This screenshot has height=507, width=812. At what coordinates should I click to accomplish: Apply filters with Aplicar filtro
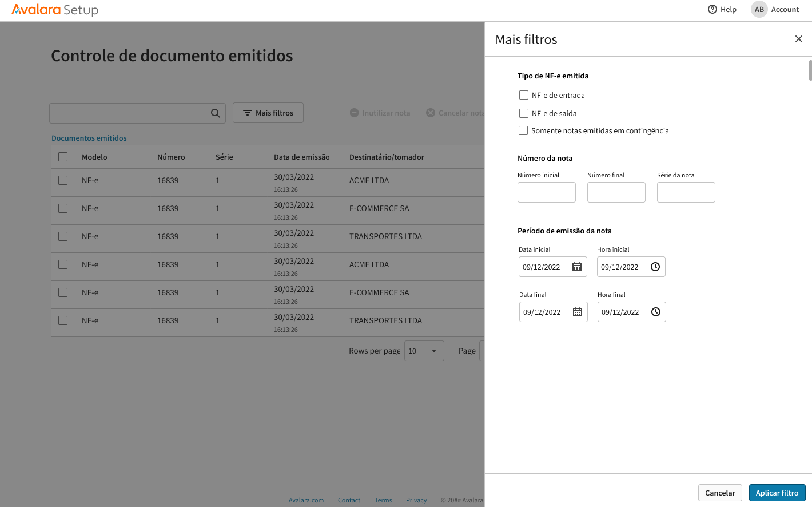[x=777, y=493]
